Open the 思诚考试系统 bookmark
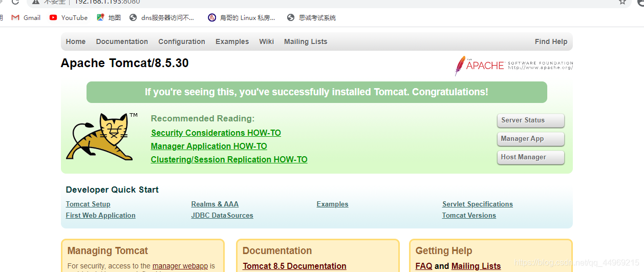 [311, 17]
